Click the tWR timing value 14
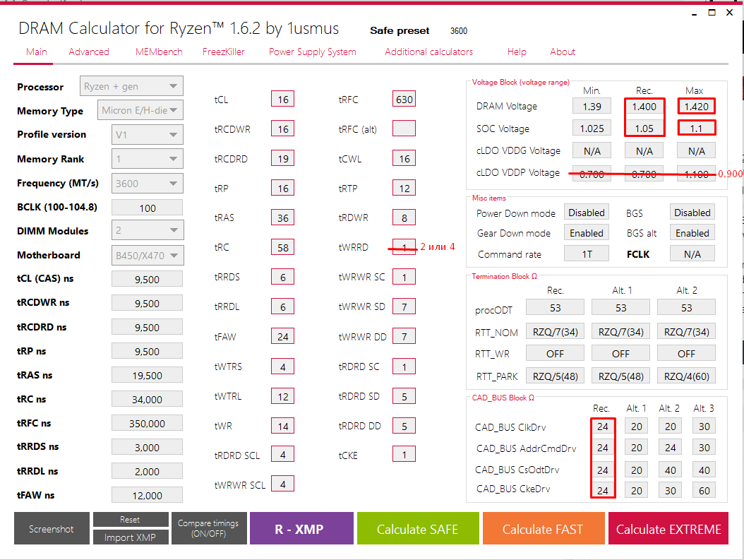This screenshot has height=560, width=744. pos(283,426)
